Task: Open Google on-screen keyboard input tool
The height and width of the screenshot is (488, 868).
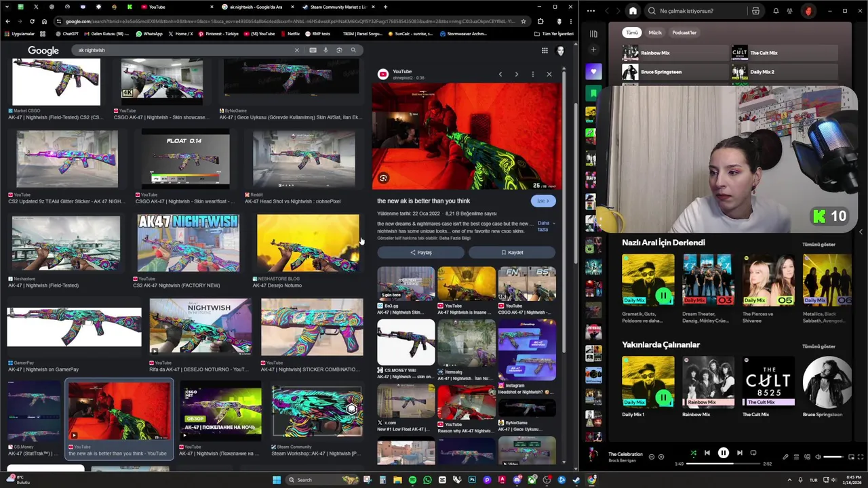Action: 313,50
